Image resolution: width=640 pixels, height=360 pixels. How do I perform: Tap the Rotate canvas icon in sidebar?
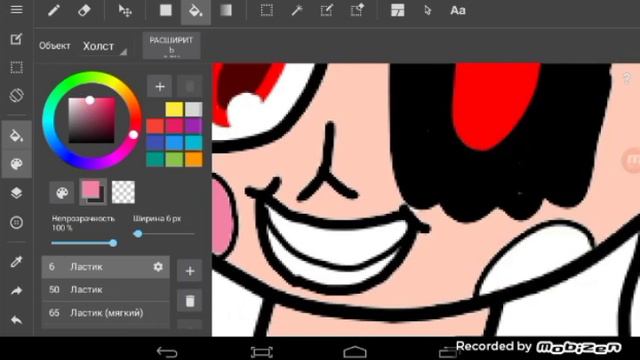(x=16, y=96)
